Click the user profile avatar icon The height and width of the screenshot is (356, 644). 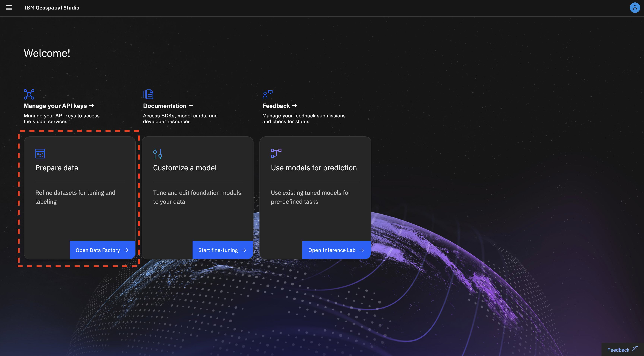click(634, 8)
